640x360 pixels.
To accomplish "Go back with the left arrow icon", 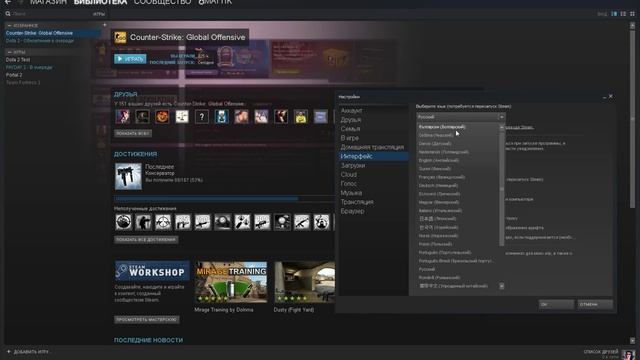I will tap(7, 2).
